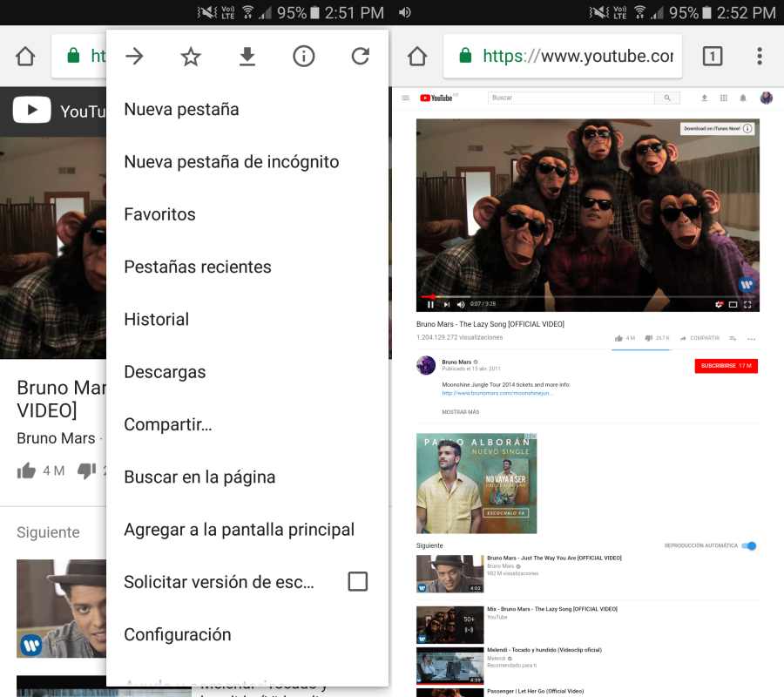Check 'Solicitar versión de esc...' checkbox

point(357,581)
